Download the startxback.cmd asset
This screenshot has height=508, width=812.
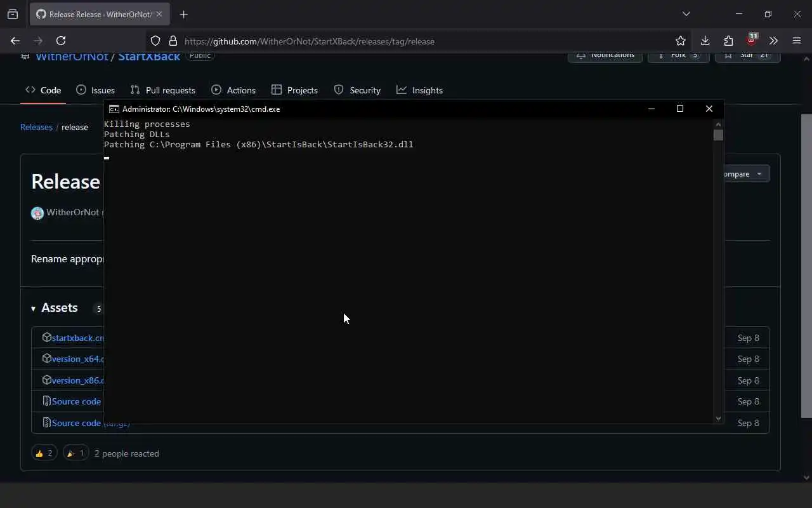click(77, 338)
